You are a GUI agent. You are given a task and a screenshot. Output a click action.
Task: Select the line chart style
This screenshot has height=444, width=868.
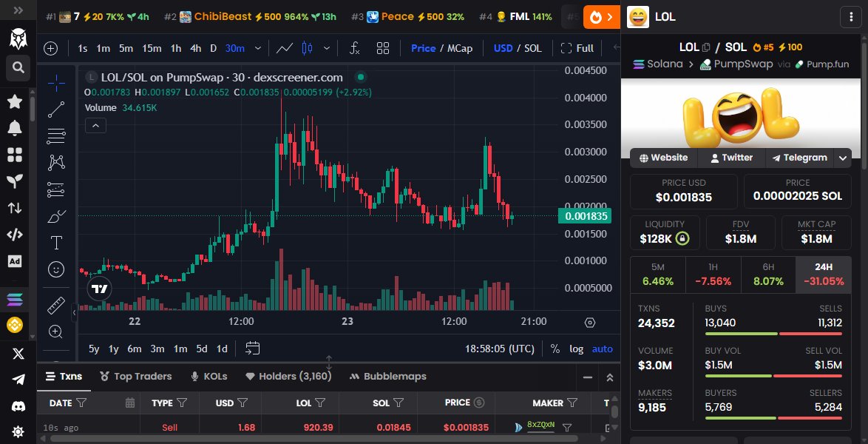point(285,48)
